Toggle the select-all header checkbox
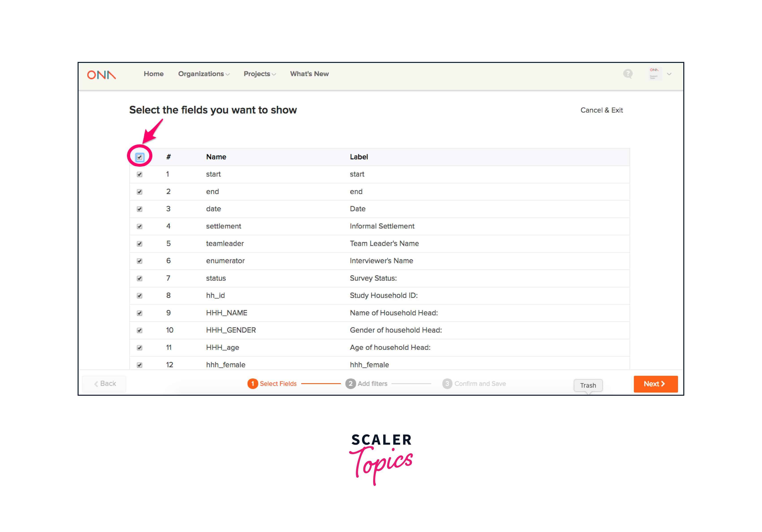The width and height of the screenshot is (762, 532). pos(139,157)
